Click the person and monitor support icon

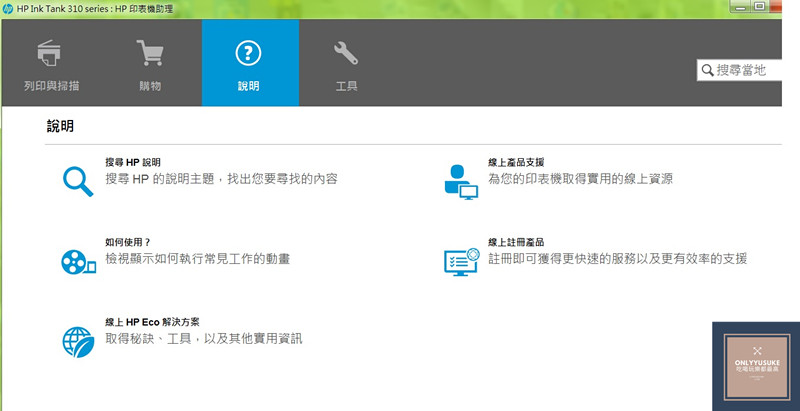coord(461,182)
